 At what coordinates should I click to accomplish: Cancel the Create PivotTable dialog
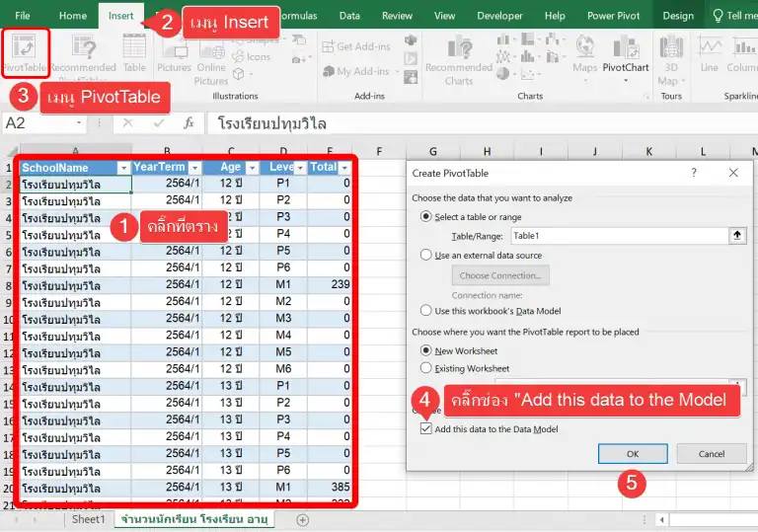pos(711,454)
